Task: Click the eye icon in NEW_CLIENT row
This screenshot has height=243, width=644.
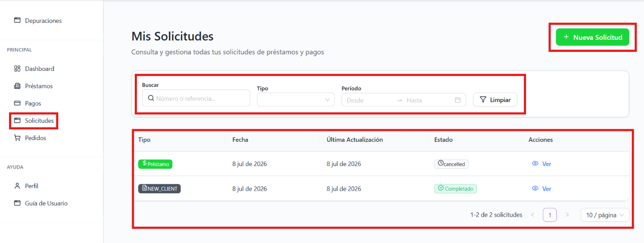Action: [535, 189]
